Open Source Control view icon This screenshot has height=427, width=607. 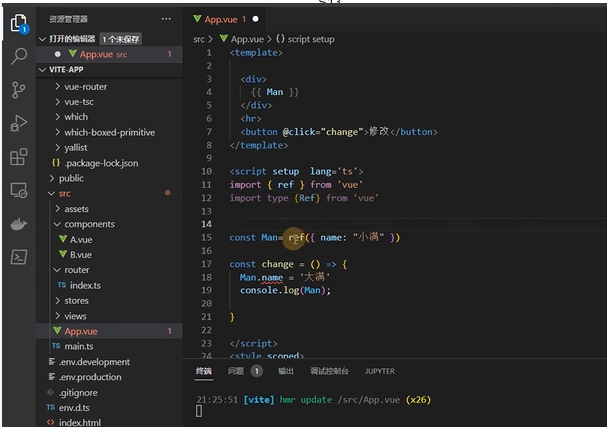[x=19, y=90]
